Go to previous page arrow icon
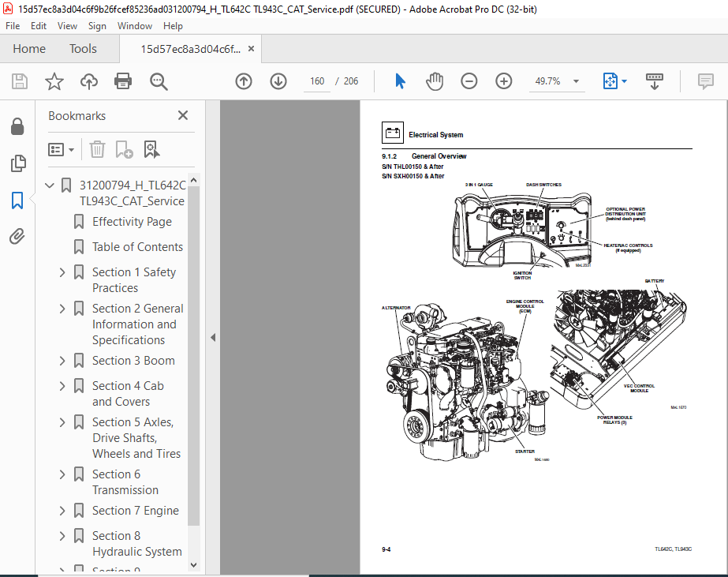Viewport: 728px width, 577px height. click(244, 81)
